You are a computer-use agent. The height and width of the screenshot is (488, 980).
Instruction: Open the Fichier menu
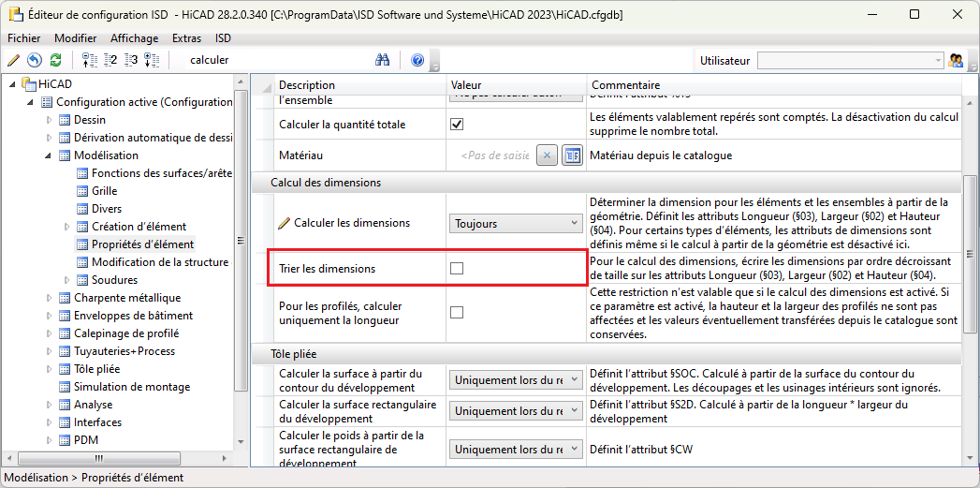[23, 38]
